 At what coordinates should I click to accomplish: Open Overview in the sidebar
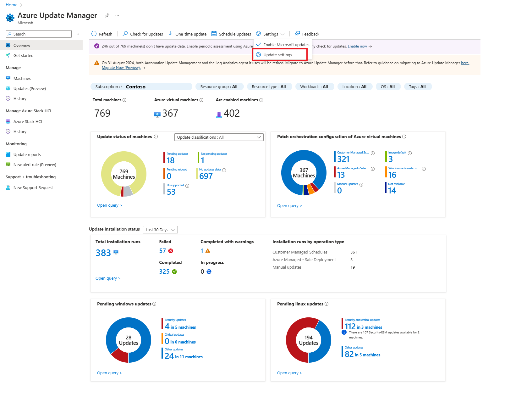[22, 45]
